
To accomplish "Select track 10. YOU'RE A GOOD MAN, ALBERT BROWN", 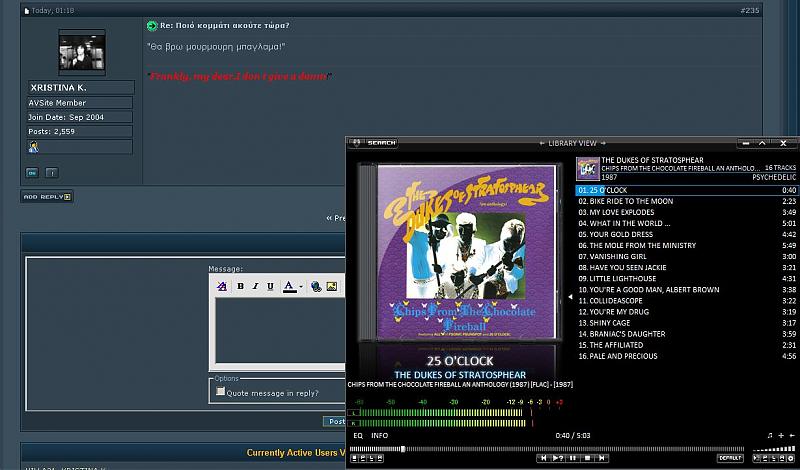I will point(687,289).
